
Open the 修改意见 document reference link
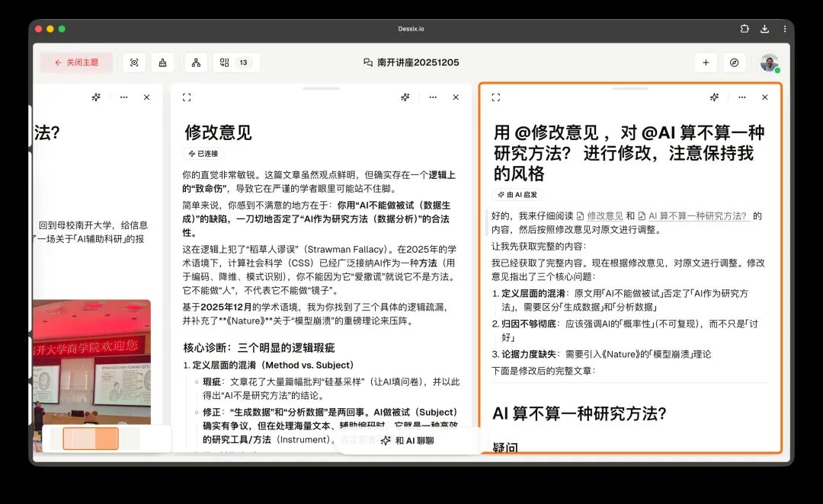coord(600,216)
